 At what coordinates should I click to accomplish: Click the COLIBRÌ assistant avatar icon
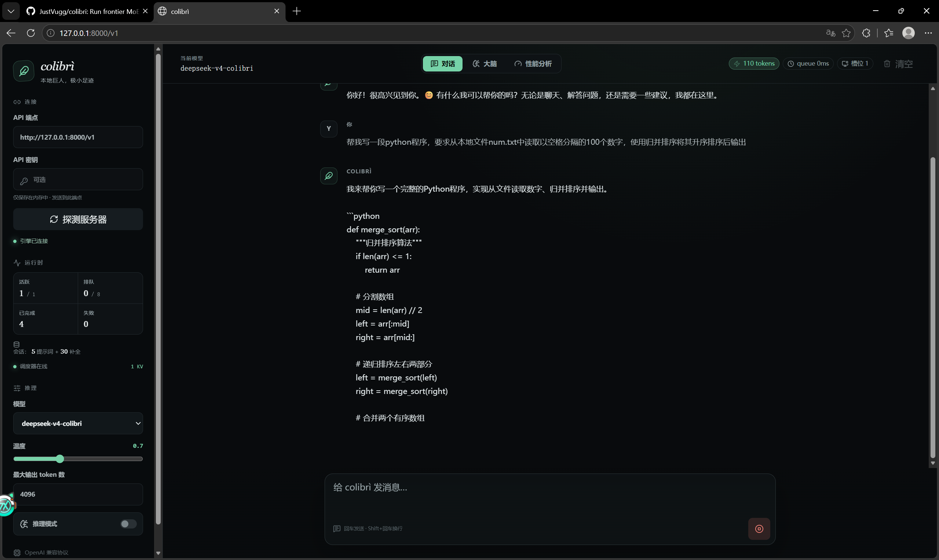[x=329, y=176]
